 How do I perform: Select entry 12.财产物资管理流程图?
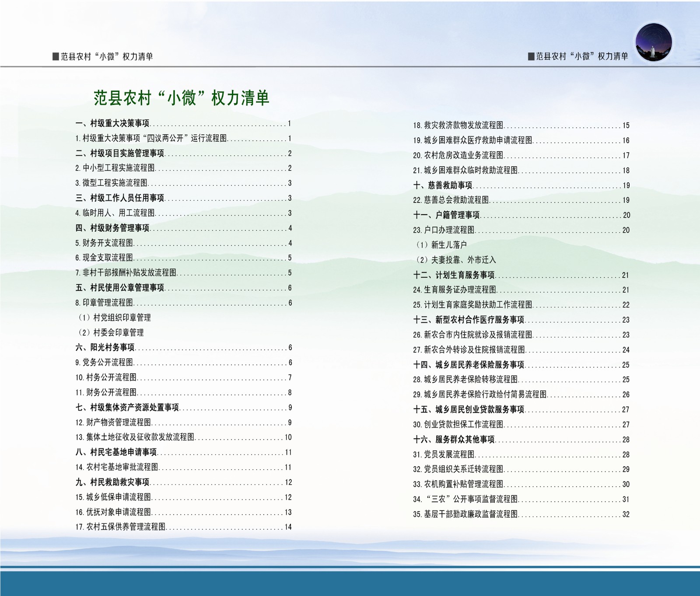[183, 422]
